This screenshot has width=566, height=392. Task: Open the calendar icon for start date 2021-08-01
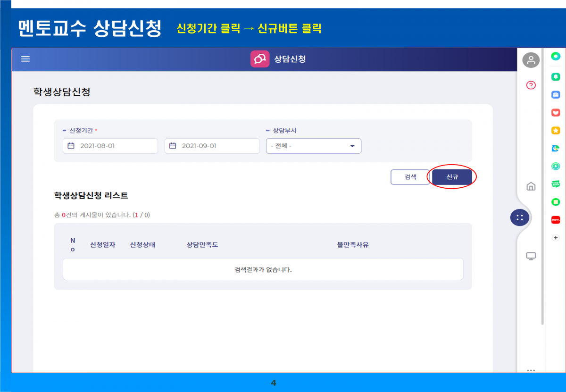(x=71, y=146)
